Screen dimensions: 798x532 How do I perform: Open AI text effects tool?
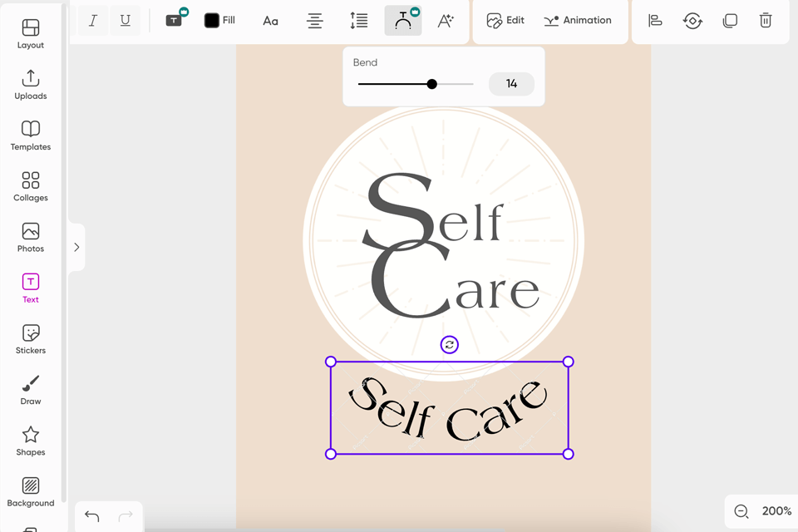(446, 21)
